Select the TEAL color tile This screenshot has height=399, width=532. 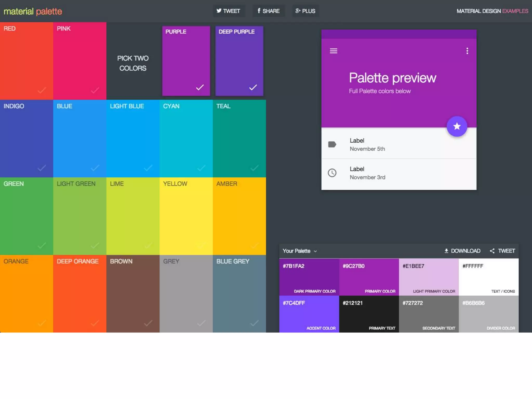point(239,138)
